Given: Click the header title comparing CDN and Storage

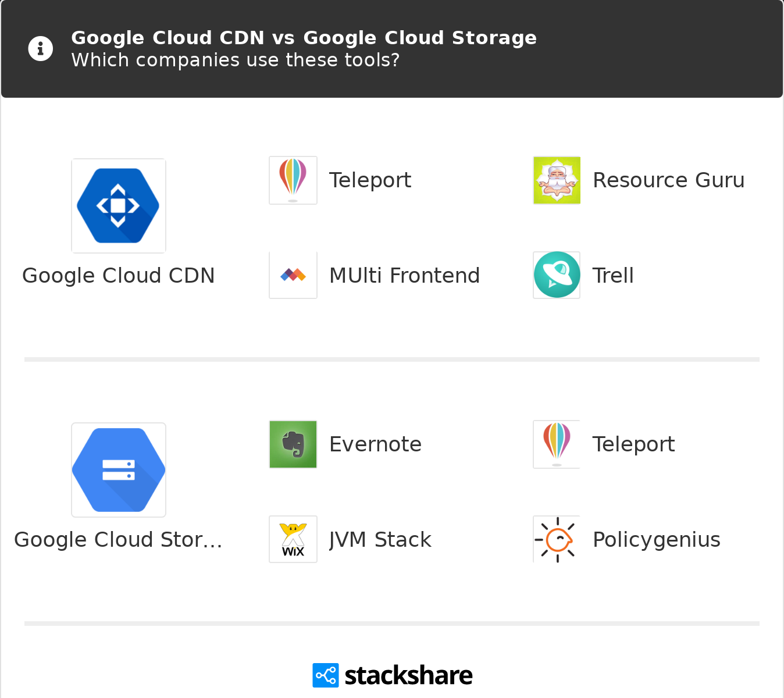Looking at the screenshot, I should click(304, 38).
